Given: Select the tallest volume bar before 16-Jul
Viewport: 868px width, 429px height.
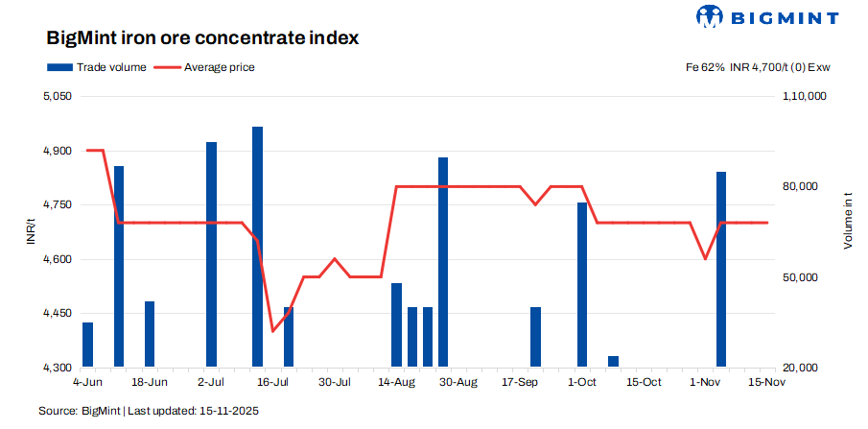Looking at the screenshot, I should [257, 247].
